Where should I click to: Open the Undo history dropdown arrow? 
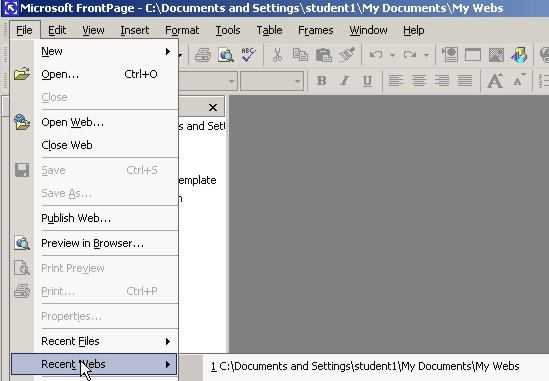[x=392, y=55]
